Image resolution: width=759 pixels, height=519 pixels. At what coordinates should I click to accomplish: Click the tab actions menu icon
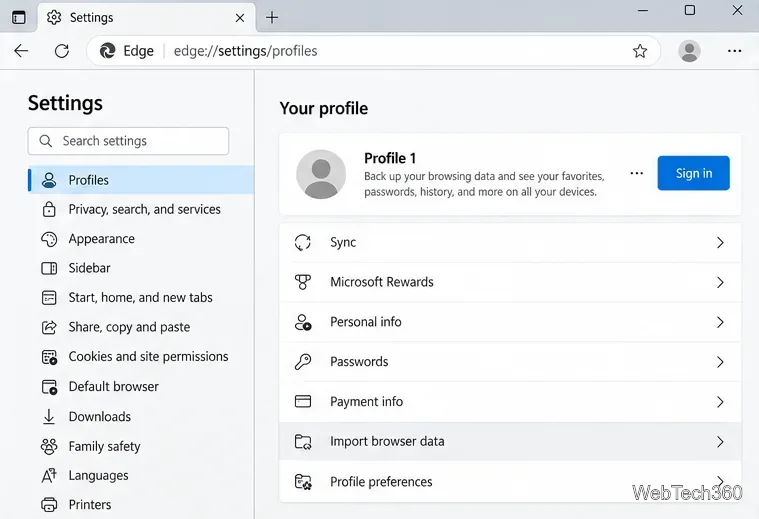click(18, 17)
